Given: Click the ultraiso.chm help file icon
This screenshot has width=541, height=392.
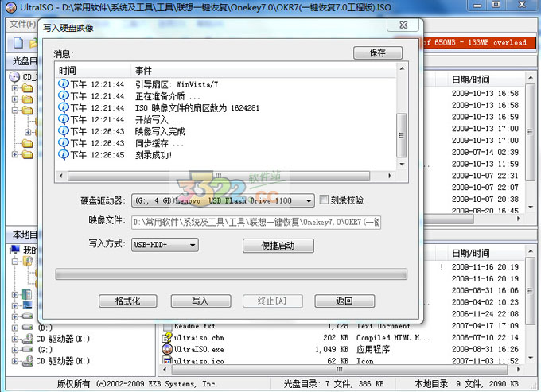Looking at the screenshot, I should click(x=168, y=337).
